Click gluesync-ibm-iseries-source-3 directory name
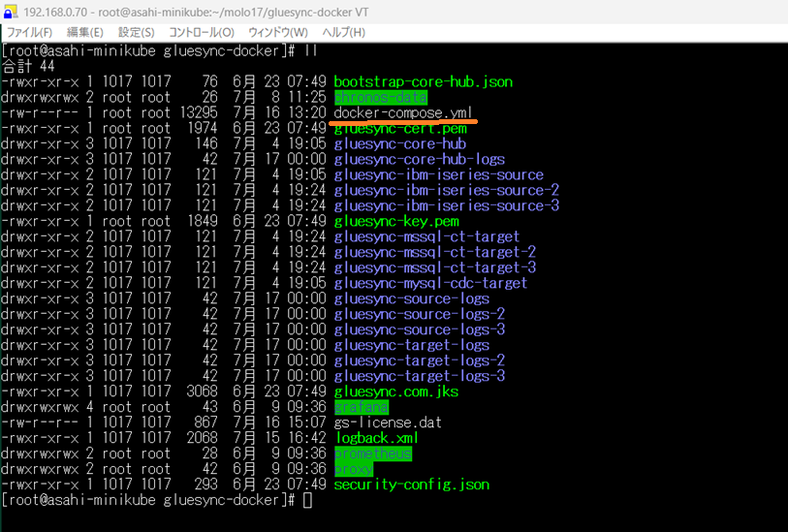 coord(446,206)
